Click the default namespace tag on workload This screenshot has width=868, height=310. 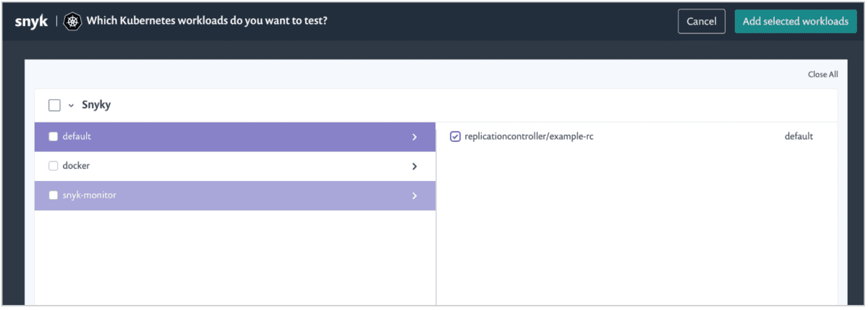tap(799, 136)
